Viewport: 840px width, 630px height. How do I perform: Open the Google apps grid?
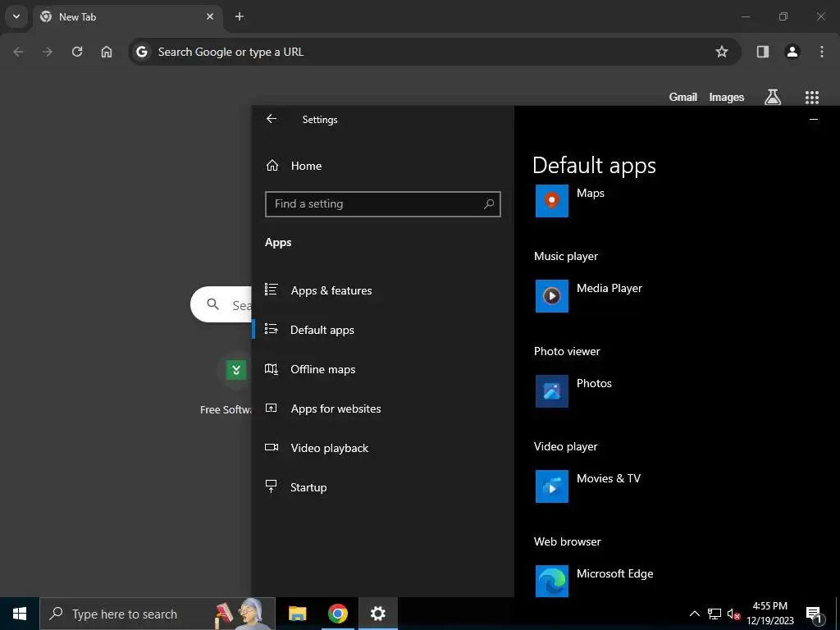[x=812, y=97]
